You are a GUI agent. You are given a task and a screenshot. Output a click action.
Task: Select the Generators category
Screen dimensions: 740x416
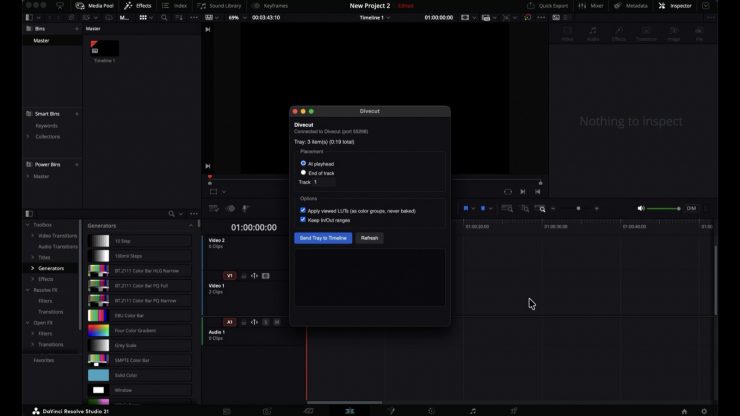point(51,268)
